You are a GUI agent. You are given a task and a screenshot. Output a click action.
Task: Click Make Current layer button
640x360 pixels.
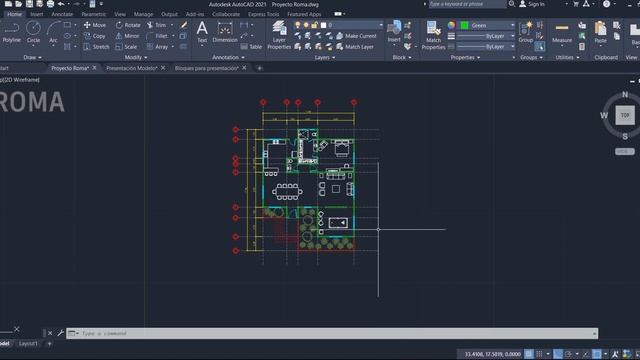pyautogui.click(x=356, y=36)
